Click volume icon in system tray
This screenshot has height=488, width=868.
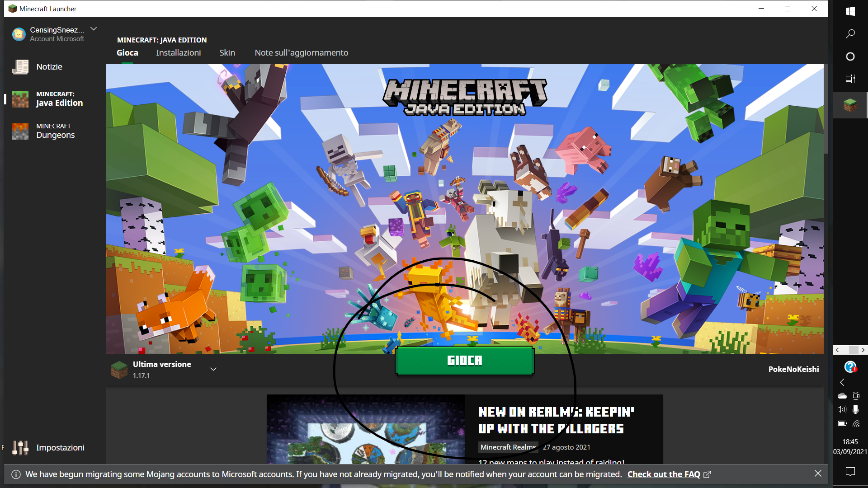pyautogui.click(x=841, y=409)
